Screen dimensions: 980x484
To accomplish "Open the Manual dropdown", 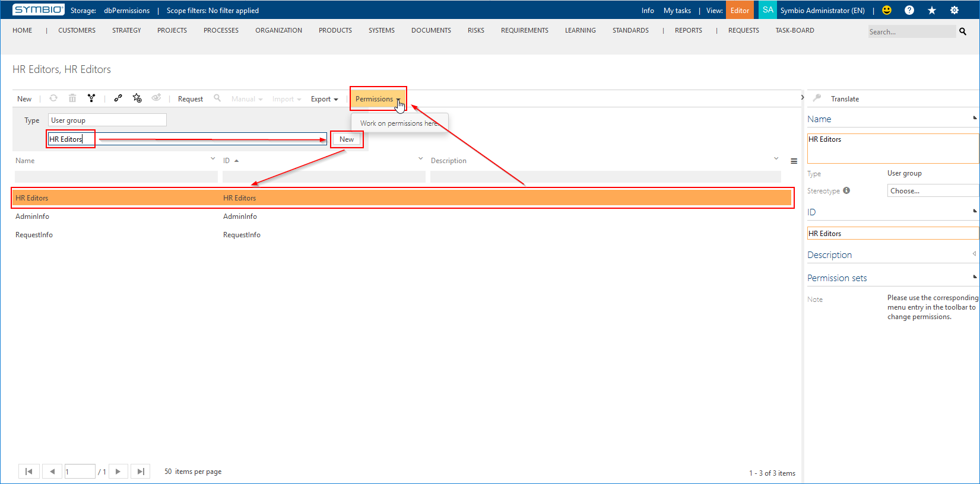I will click(x=247, y=99).
